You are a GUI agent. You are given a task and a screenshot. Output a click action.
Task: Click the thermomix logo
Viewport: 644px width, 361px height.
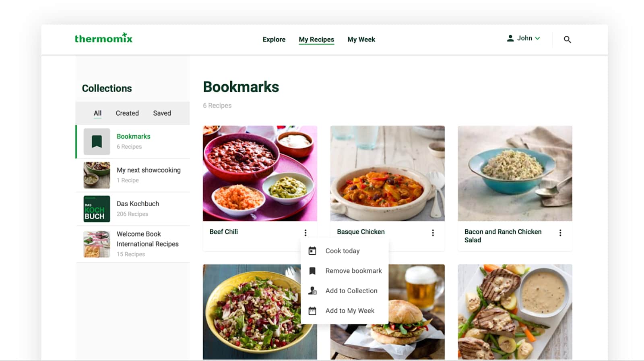pyautogui.click(x=103, y=38)
